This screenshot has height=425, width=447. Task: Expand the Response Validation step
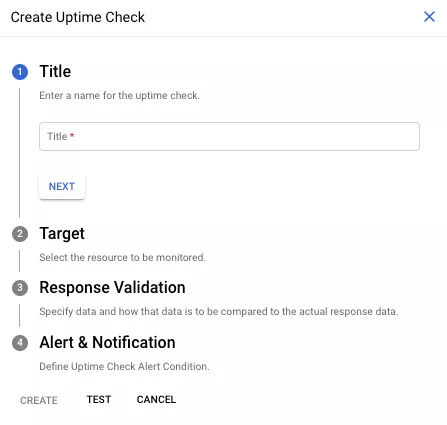[x=112, y=287]
